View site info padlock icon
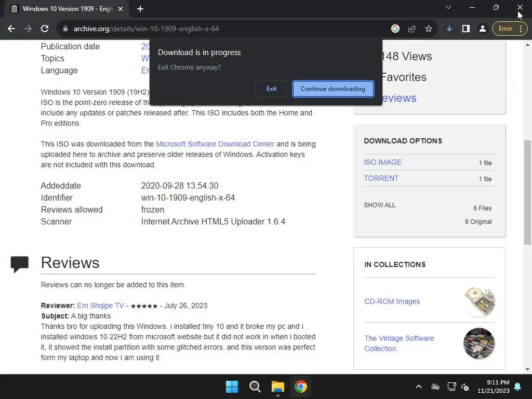 [x=65, y=29]
